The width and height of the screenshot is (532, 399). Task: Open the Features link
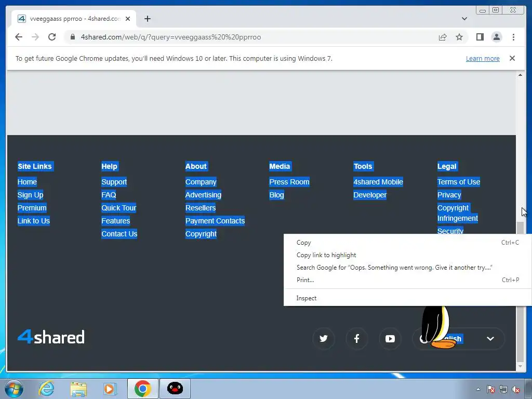click(x=116, y=221)
